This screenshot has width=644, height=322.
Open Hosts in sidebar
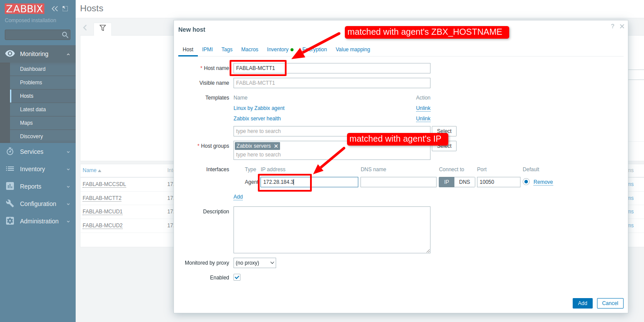click(43, 96)
